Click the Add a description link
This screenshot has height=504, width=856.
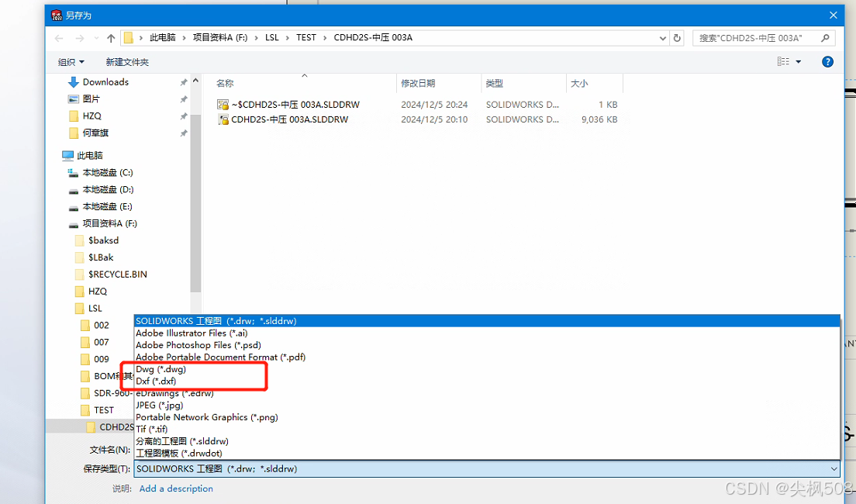[176, 488]
